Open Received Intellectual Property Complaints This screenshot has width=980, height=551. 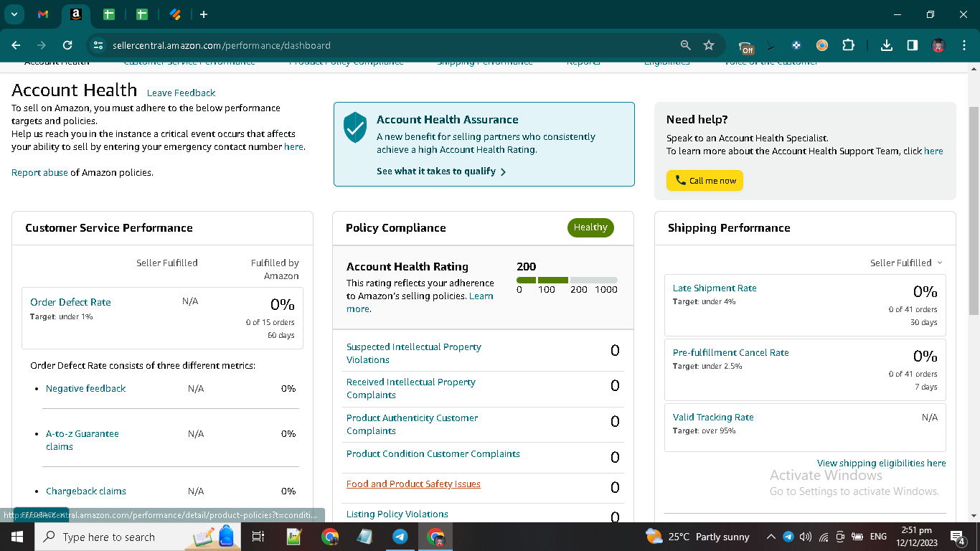point(411,388)
